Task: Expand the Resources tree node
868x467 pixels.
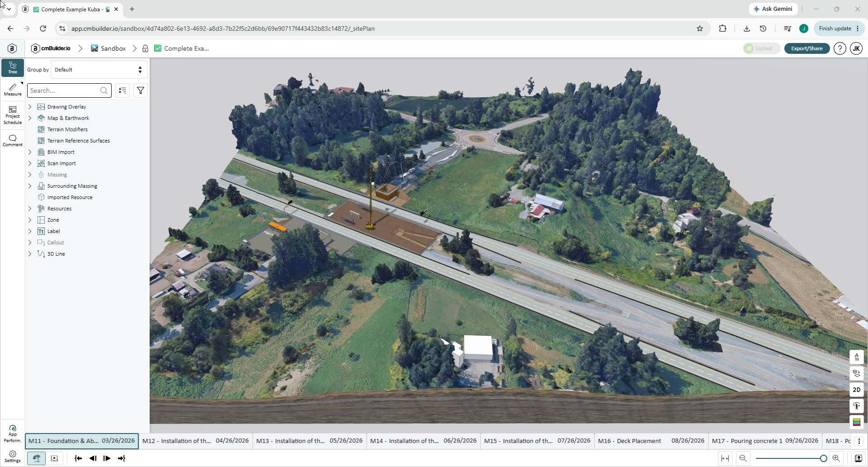Action: click(30, 209)
